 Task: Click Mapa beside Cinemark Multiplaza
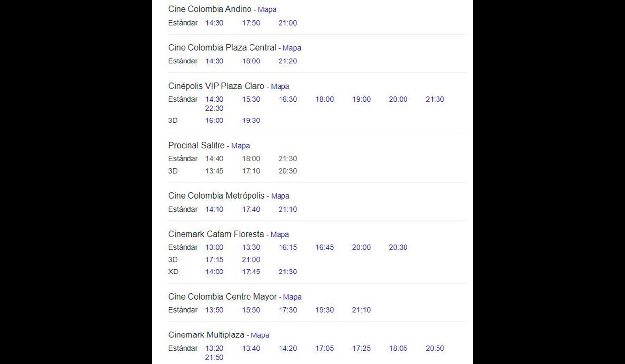(x=260, y=335)
